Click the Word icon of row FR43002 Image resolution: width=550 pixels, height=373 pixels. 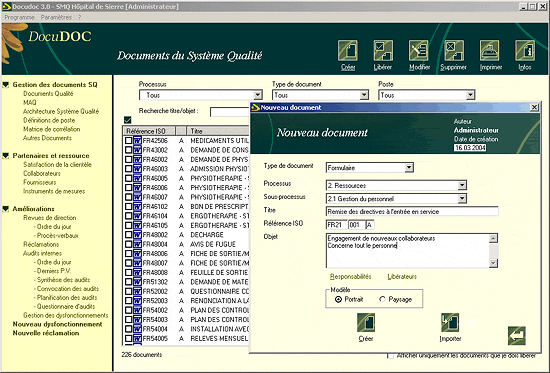pyautogui.click(x=137, y=150)
